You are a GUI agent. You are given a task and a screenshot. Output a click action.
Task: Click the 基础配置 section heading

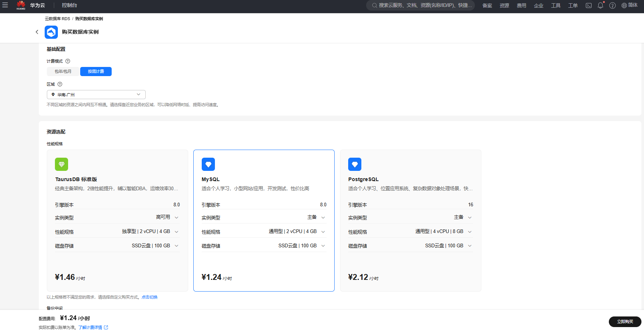tap(56, 49)
